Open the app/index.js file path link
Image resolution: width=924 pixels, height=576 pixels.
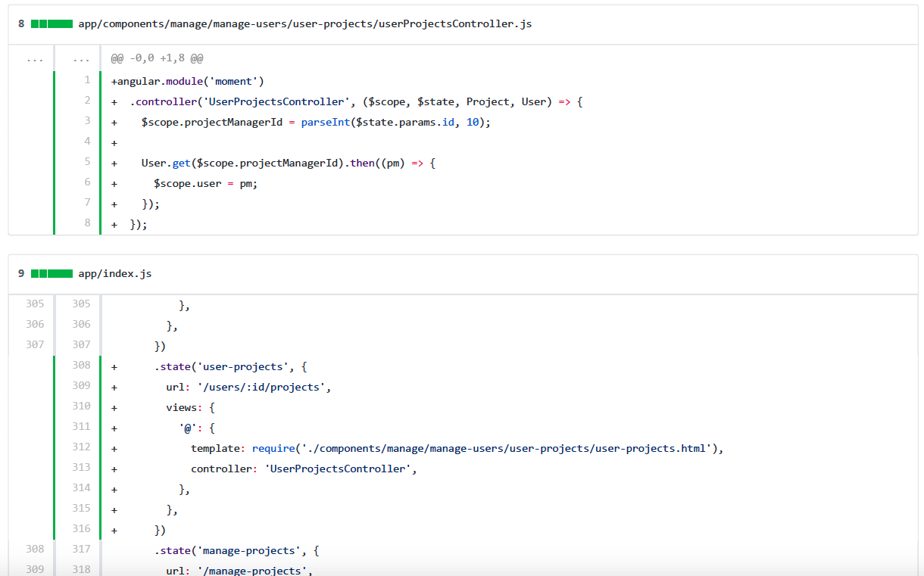pos(114,273)
